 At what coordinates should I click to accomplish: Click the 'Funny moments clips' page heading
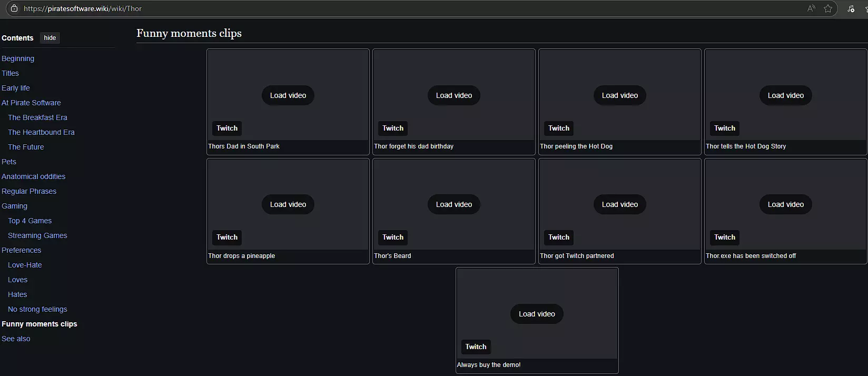[x=189, y=33]
